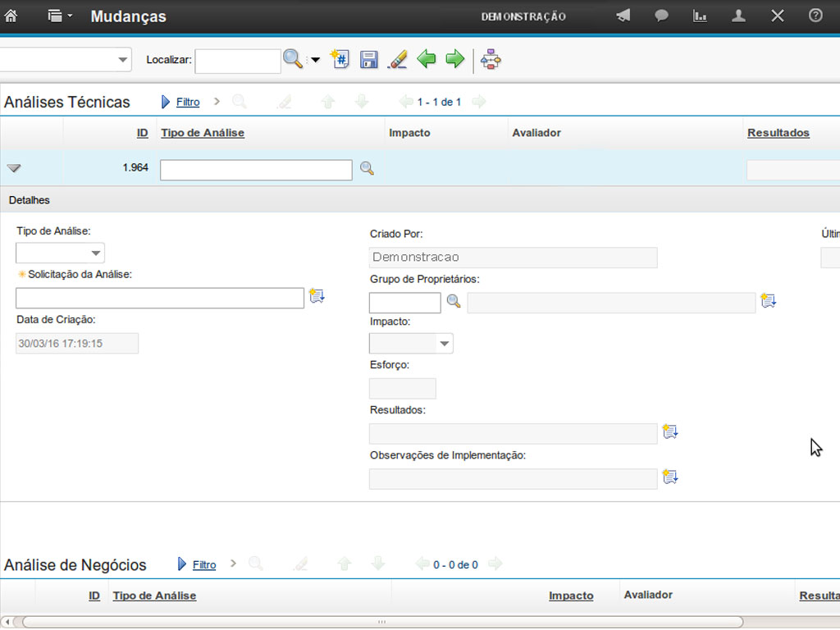Open the search options arrow menu

tap(315, 60)
